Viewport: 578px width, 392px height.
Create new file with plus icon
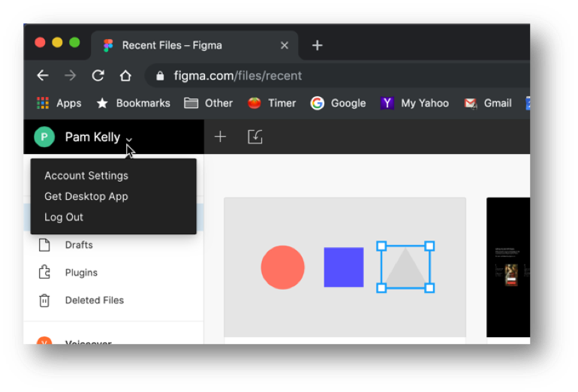click(220, 137)
